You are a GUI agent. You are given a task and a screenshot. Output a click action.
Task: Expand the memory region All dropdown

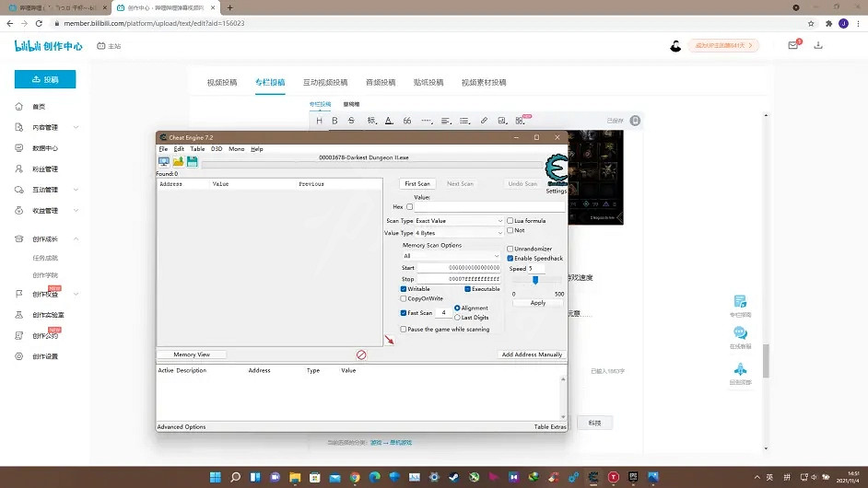coord(452,256)
